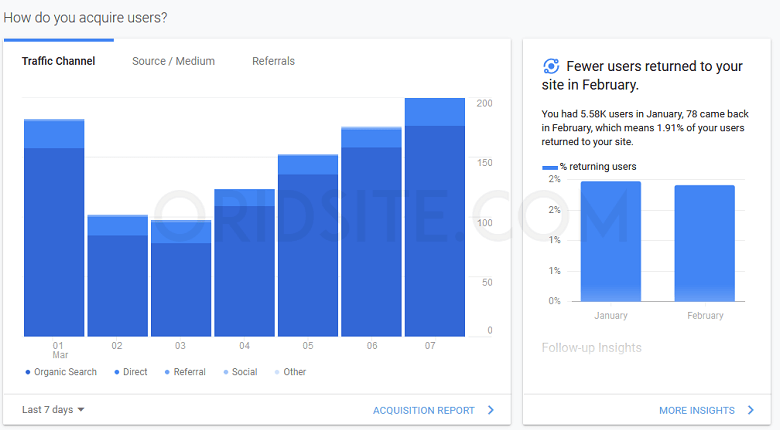Click the Other legend dot
780x430 pixels.
pyautogui.click(x=277, y=372)
